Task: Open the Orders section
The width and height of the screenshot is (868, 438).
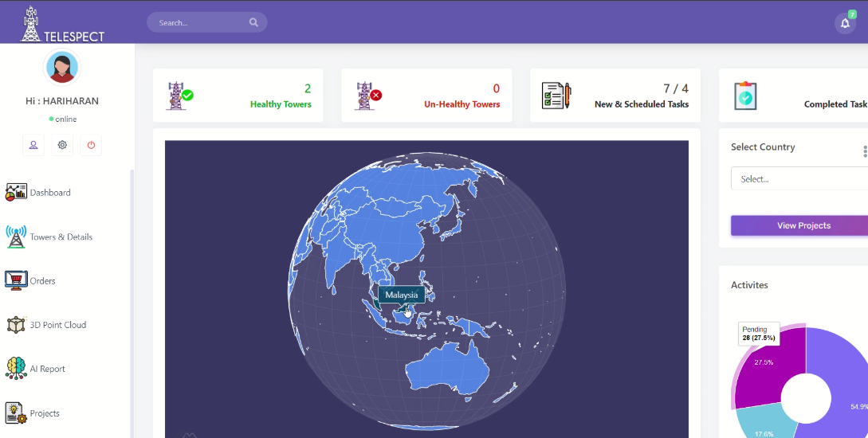Action: click(x=42, y=281)
